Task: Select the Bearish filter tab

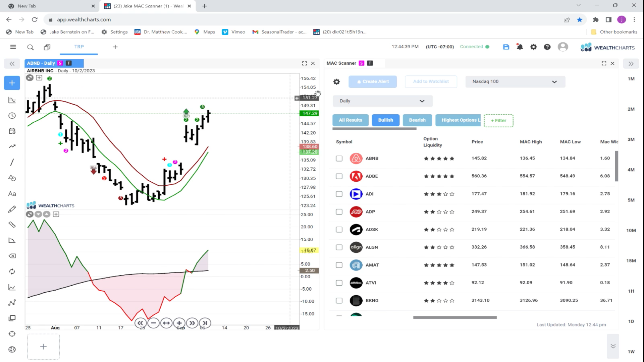Action: coord(417,120)
